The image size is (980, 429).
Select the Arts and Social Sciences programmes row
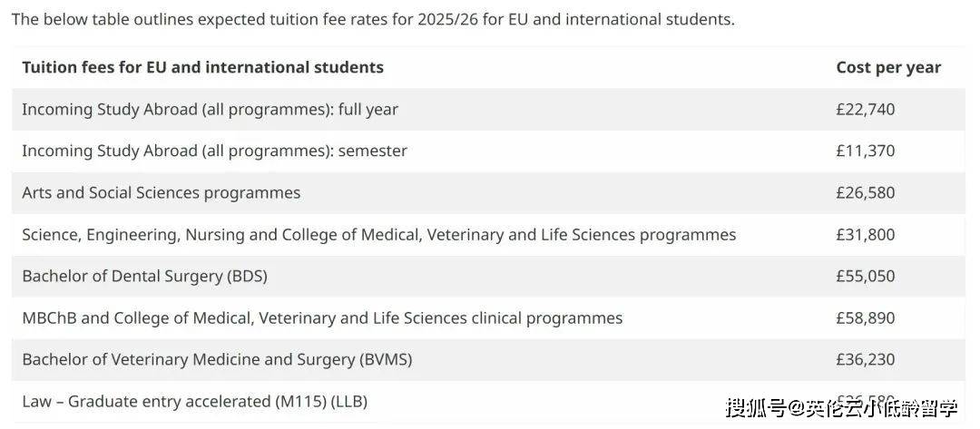coord(488,193)
